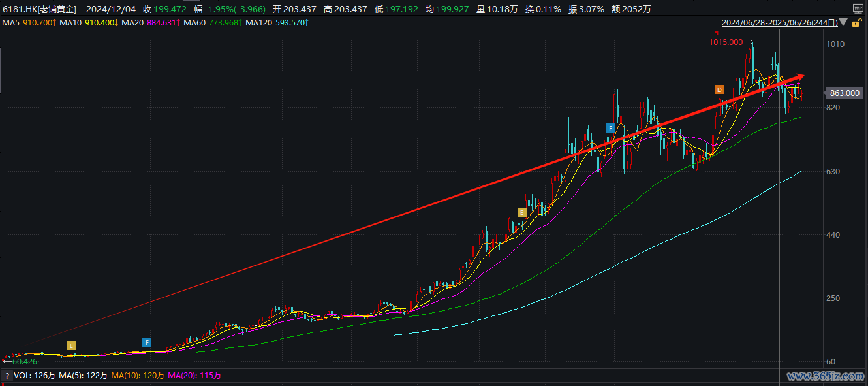Viewport: 868px width, 386px height.
Task: Click the yellow E marker on the steep mid-chart rally
Action: pos(521,212)
